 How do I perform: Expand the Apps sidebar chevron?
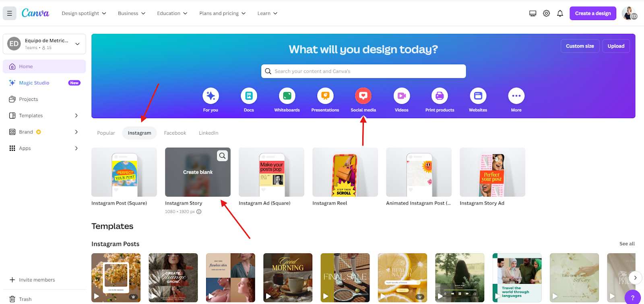click(76, 148)
